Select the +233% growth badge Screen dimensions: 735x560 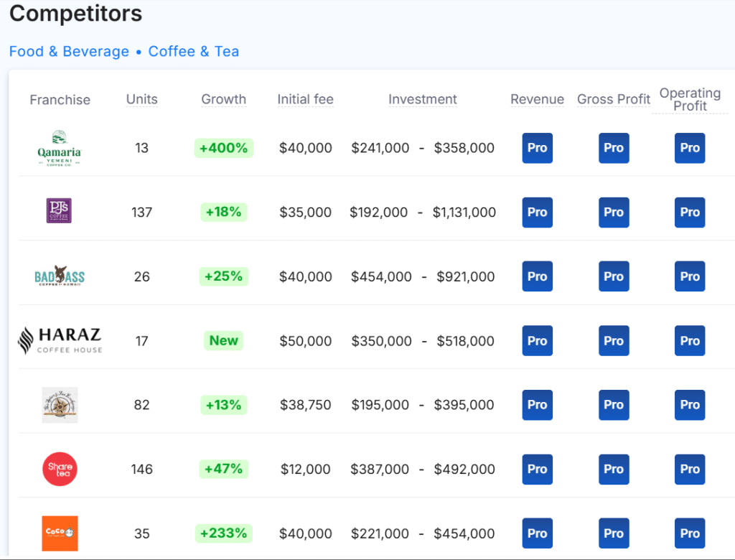pyautogui.click(x=224, y=533)
